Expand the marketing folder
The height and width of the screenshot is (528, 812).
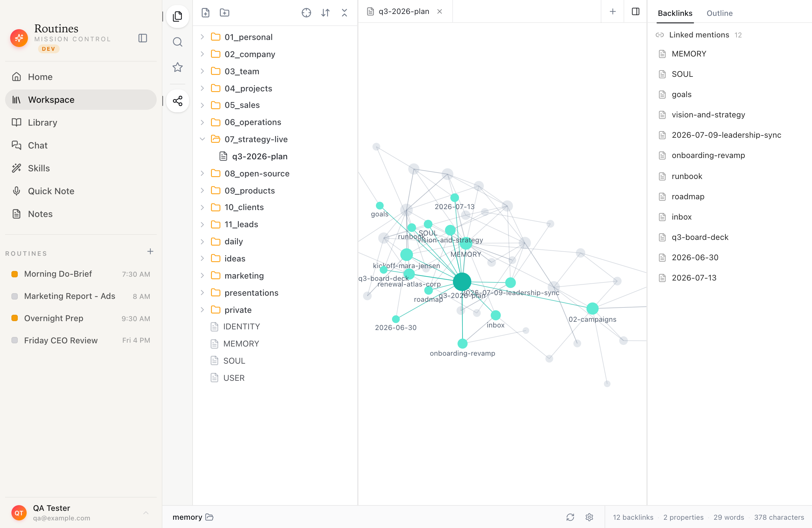[202, 275]
